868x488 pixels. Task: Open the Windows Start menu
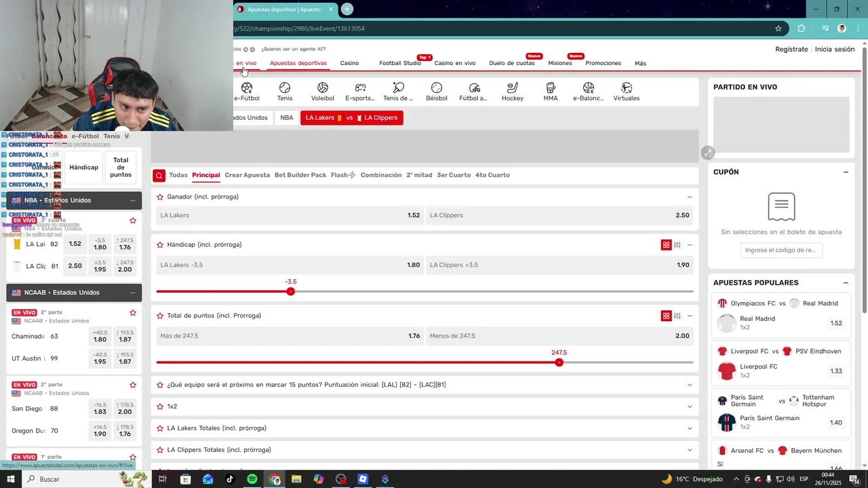point(11,479)
